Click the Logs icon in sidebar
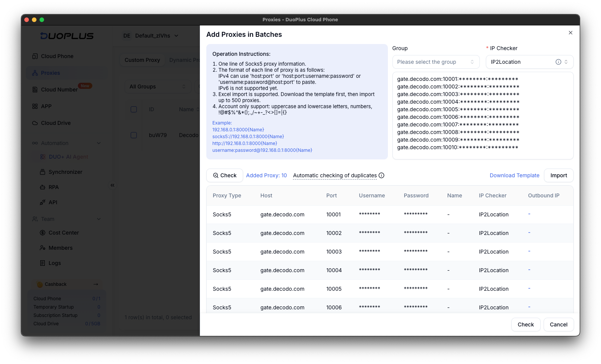The image size is (601, 364). [x=43, y=263]
